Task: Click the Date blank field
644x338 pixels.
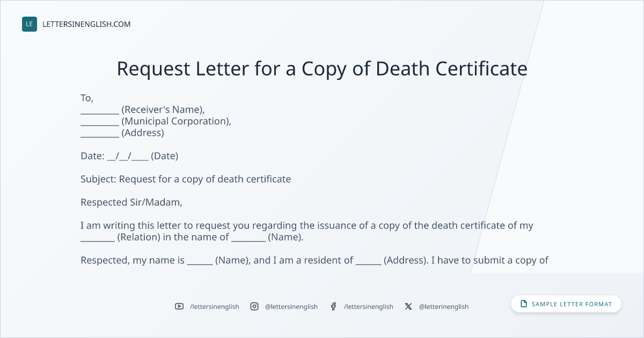Action: [x=128, y=156]
